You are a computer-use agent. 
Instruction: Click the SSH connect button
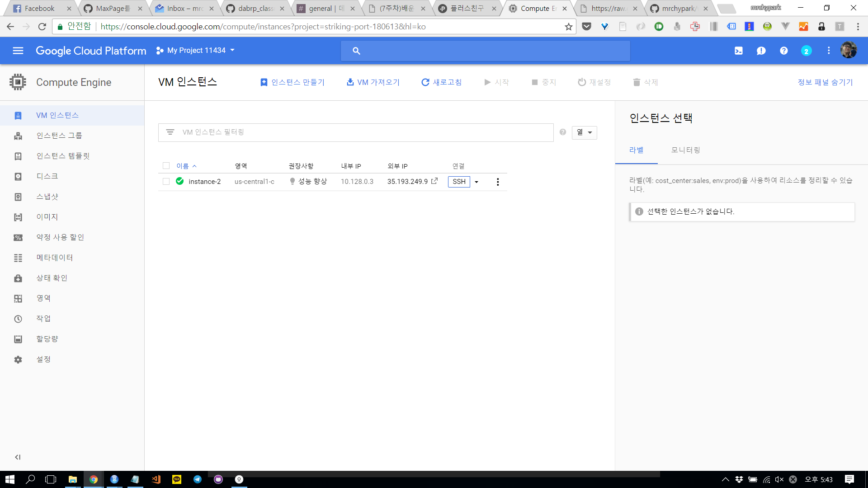[x=459, y=182]
